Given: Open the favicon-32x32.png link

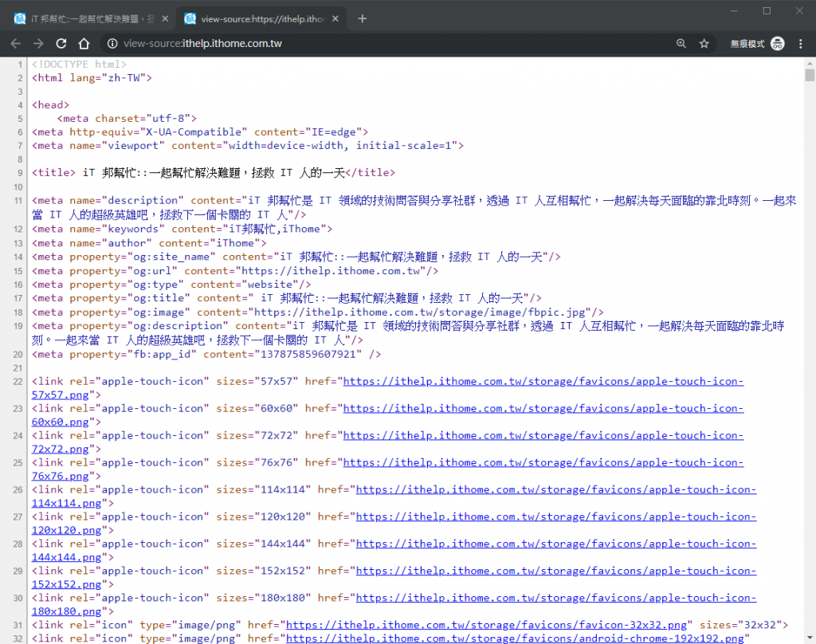Looking at the screenshot, I should coord(487,625).
